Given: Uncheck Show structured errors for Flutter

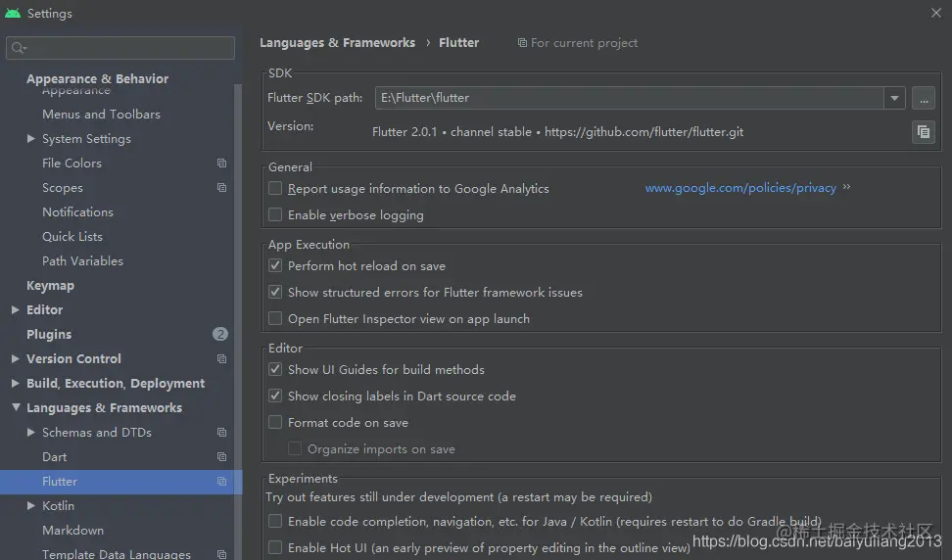Looking at the screenshot, I should pos(275,293).
